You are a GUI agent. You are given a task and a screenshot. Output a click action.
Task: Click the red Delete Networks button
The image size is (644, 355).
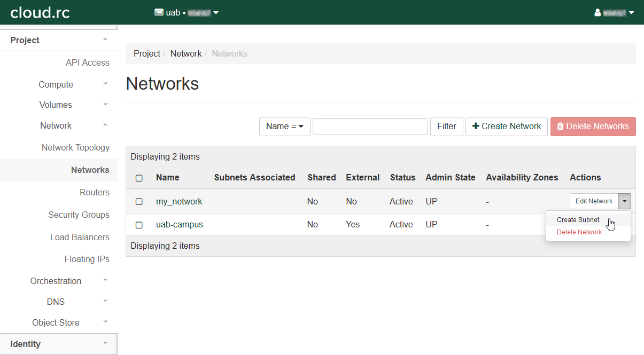click(x=593, y=127)
